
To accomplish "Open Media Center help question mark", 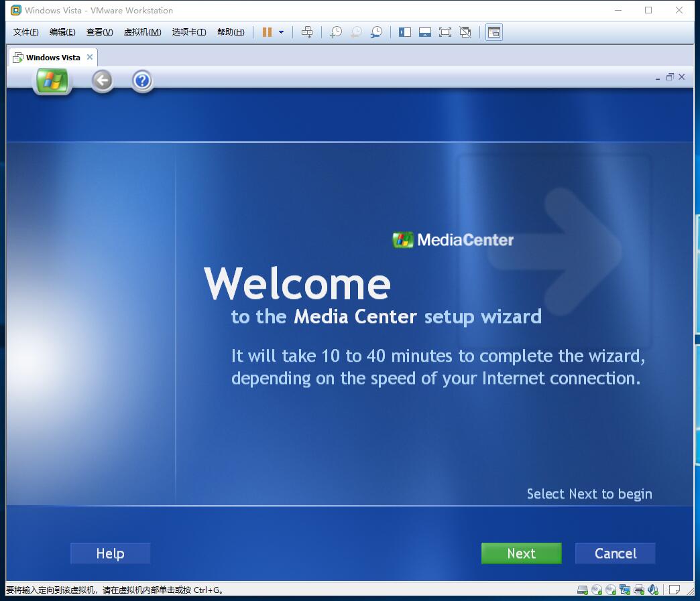I will click(142, 81).
